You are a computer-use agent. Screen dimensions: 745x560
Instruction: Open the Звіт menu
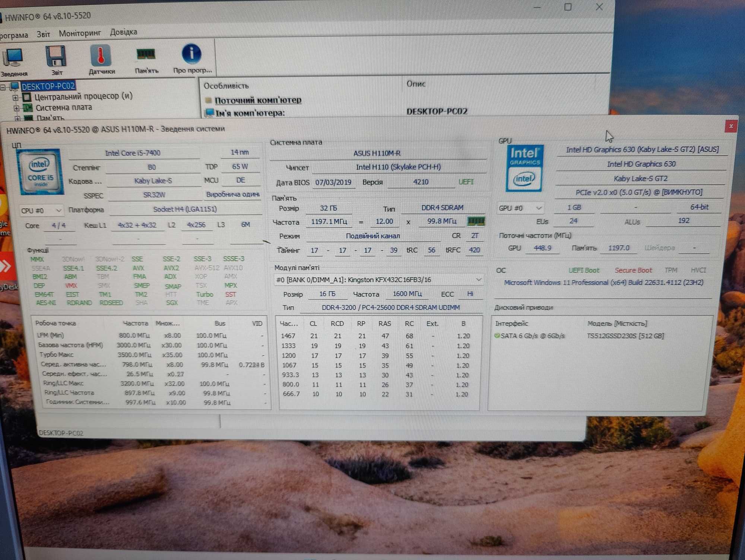(x=43, y=34)
